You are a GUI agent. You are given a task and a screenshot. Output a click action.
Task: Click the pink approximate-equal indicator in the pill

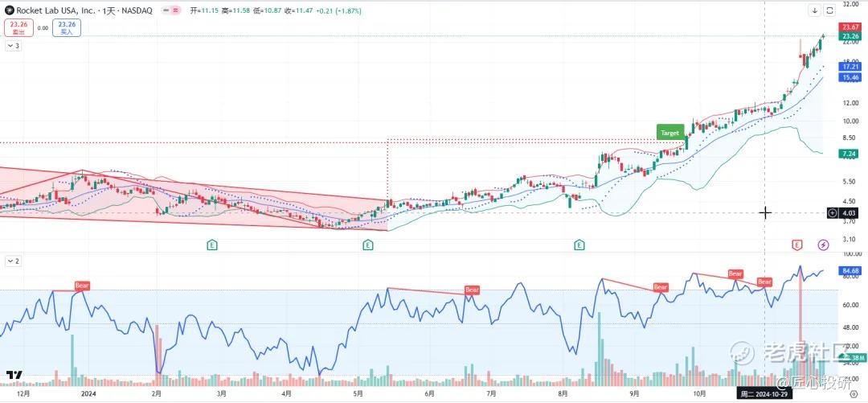(x=176, y=10)
